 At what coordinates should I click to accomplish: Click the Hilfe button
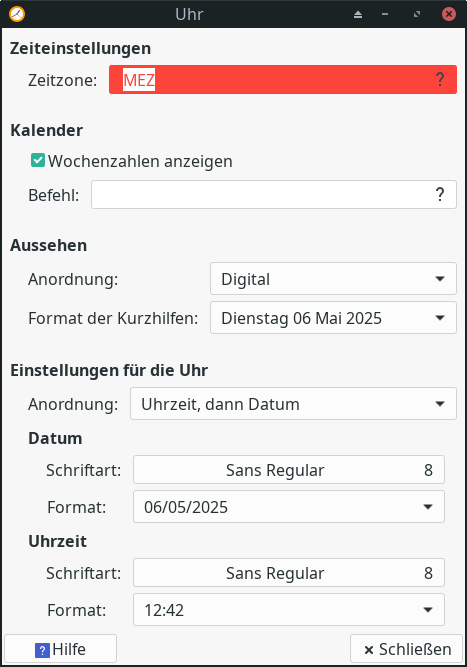pos(60,649)
